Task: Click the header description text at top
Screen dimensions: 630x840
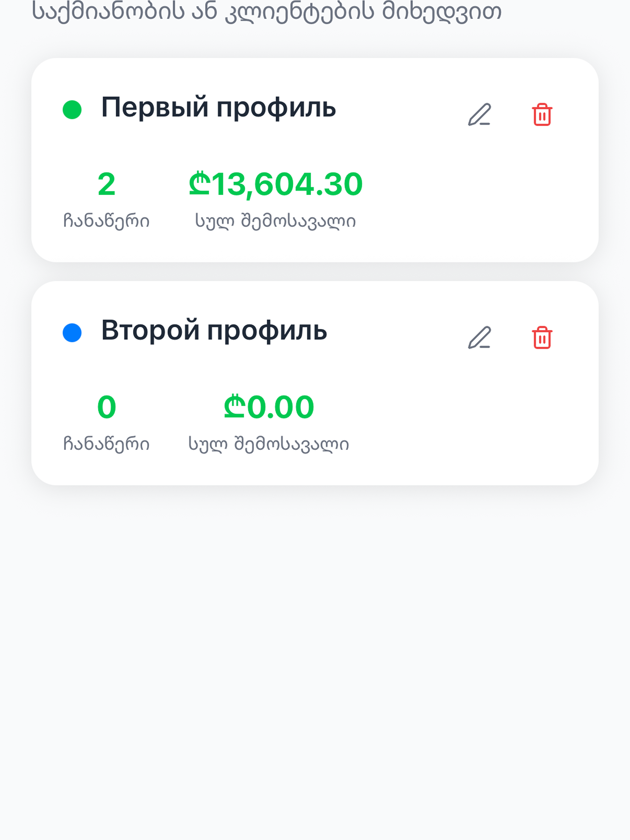Action: point(266,11)
